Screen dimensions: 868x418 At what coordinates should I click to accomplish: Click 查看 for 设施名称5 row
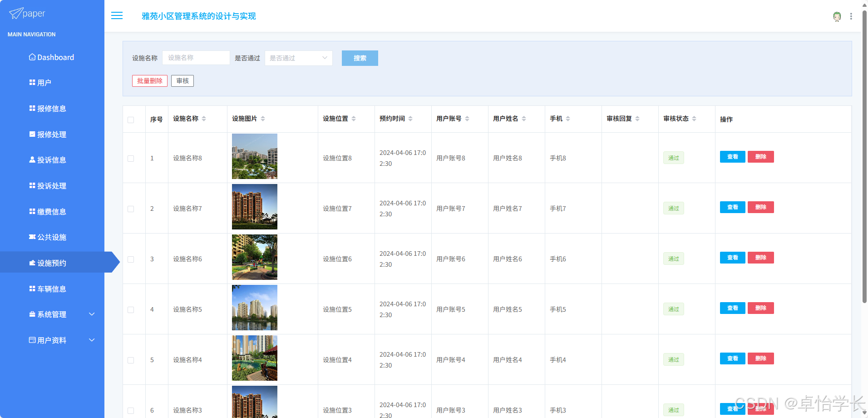tap(733, 308)
